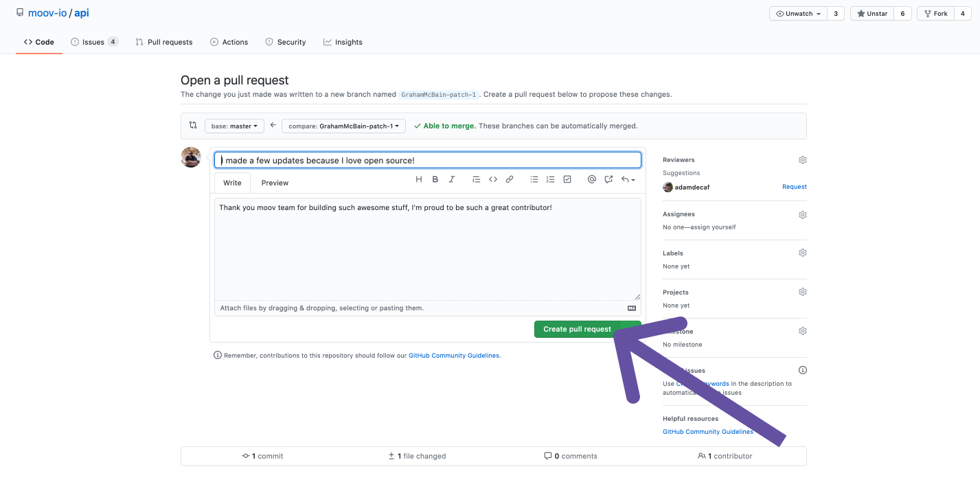Image resolution: width=980 pixels, height=484 pixels.
Task: Click the user avatar beside the title
Action: [191, 157]
